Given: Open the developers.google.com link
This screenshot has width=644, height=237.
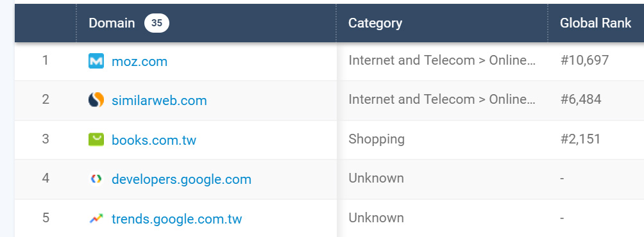Looking at the screenshot, I should point(182,179).
